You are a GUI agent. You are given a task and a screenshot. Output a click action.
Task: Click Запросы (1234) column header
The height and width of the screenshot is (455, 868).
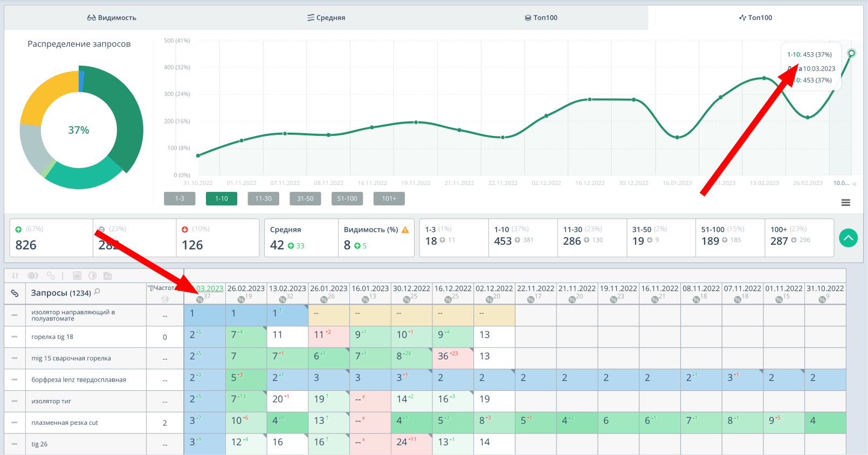[x=61, y=293]
